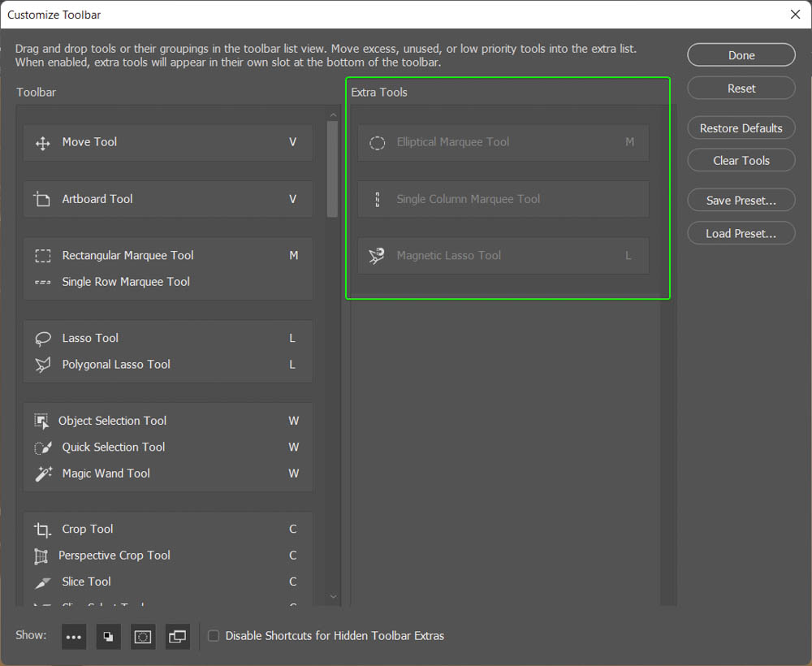Toggle screen mode button visibility

pyautogui.click(x=178, y=637)
